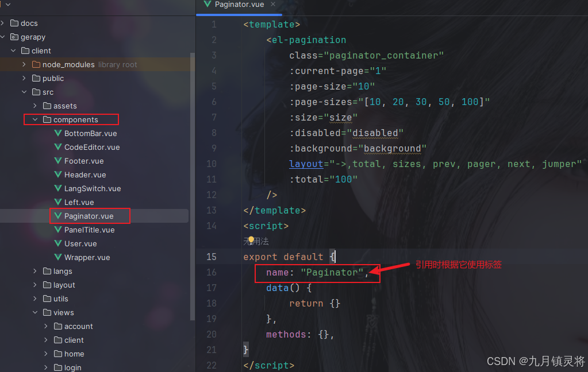Expand the layout folder chevron

35,285
